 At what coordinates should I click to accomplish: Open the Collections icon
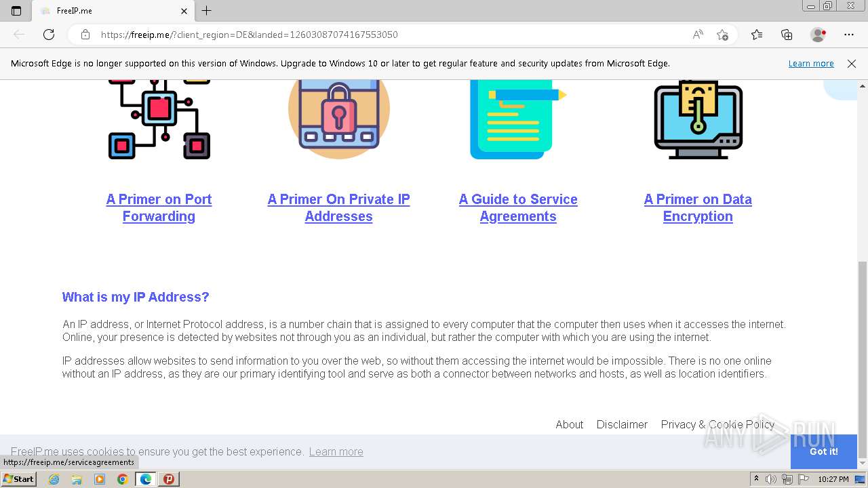[787, 35]
